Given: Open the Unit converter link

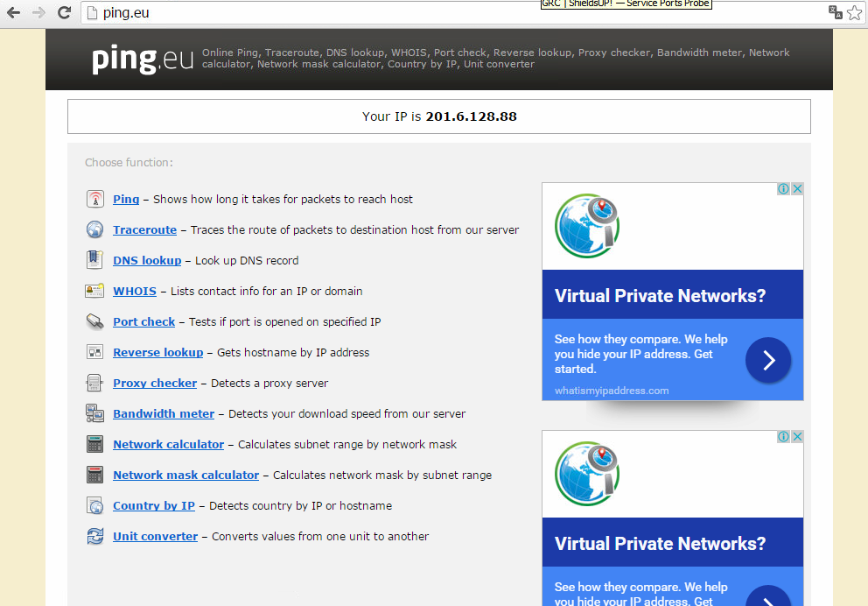Looking at the screenshot, I should [x=155, y=536].
